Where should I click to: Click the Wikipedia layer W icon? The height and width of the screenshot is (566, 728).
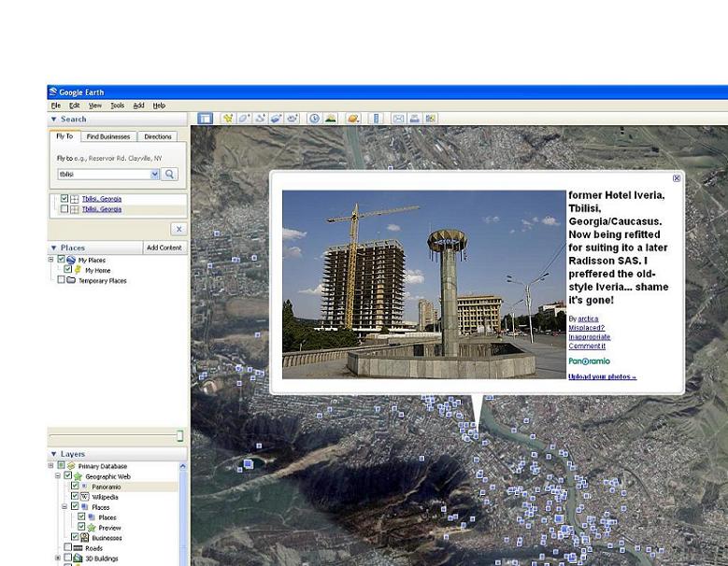84,496
